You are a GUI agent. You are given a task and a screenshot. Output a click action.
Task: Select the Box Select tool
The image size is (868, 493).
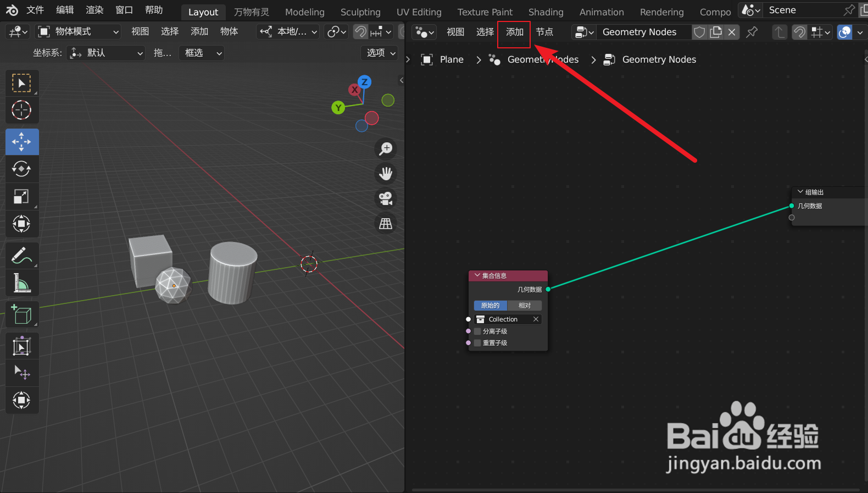[22, 84]
